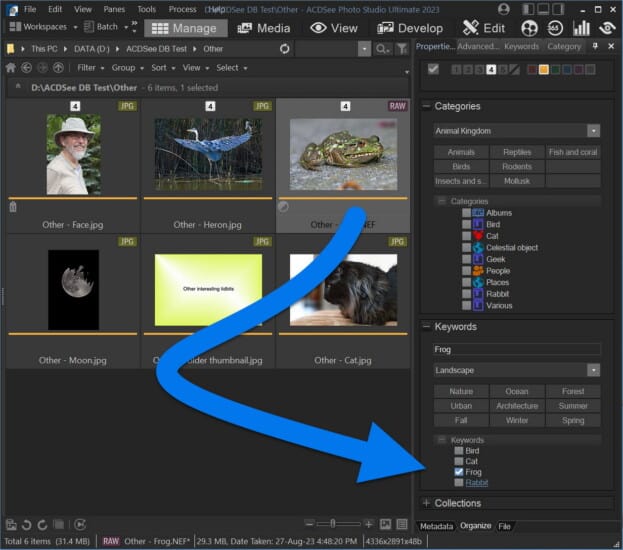Click the home folder navigation icon
Screen dimensions: 623x550
pos(11,68)
